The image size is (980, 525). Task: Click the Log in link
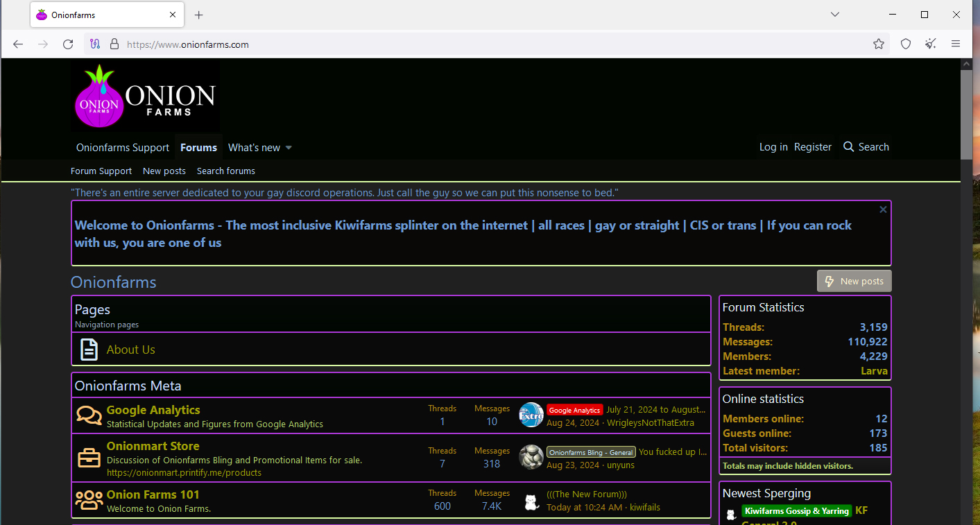pos(773,147)
